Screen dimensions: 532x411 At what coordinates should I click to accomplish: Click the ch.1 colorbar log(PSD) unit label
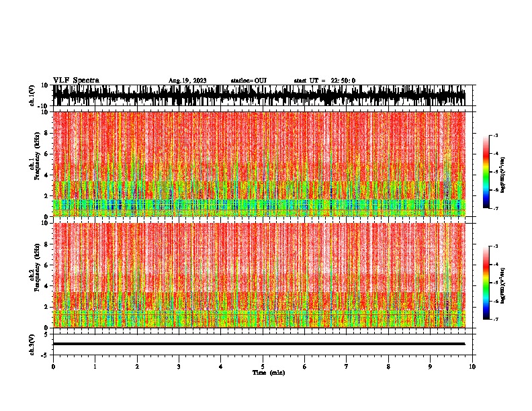click(502, 175)
